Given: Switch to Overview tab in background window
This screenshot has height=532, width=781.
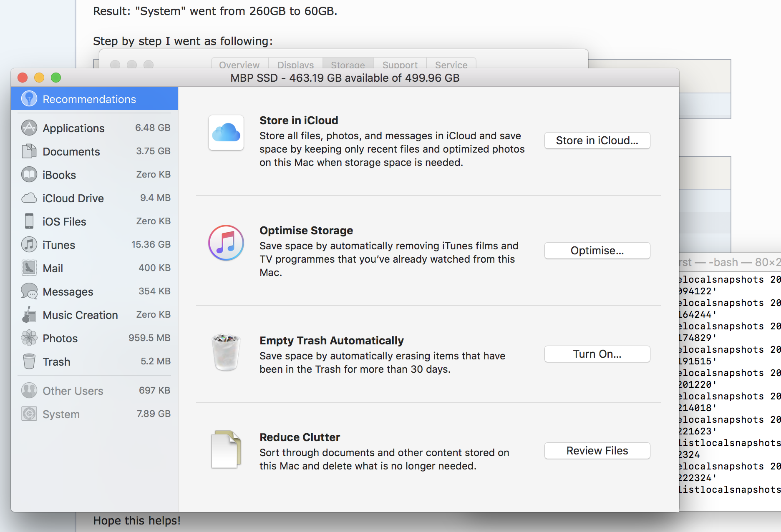Looking at the screenshot, I should [x=239, y=64].
